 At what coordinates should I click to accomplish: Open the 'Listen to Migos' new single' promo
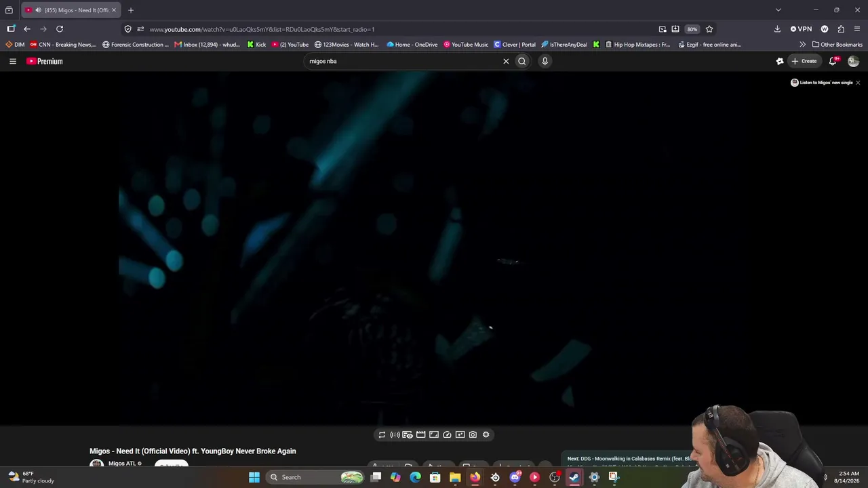coord(821,83)
